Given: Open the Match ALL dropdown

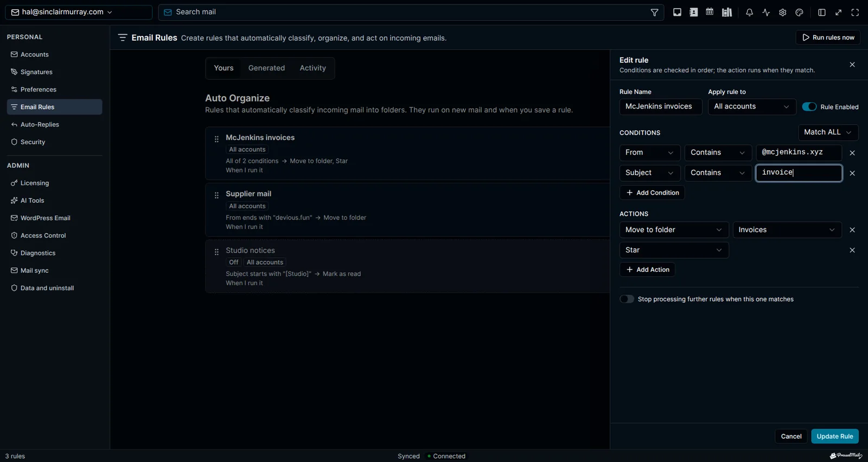Looking at the screenshot, I should coord(828,132).
